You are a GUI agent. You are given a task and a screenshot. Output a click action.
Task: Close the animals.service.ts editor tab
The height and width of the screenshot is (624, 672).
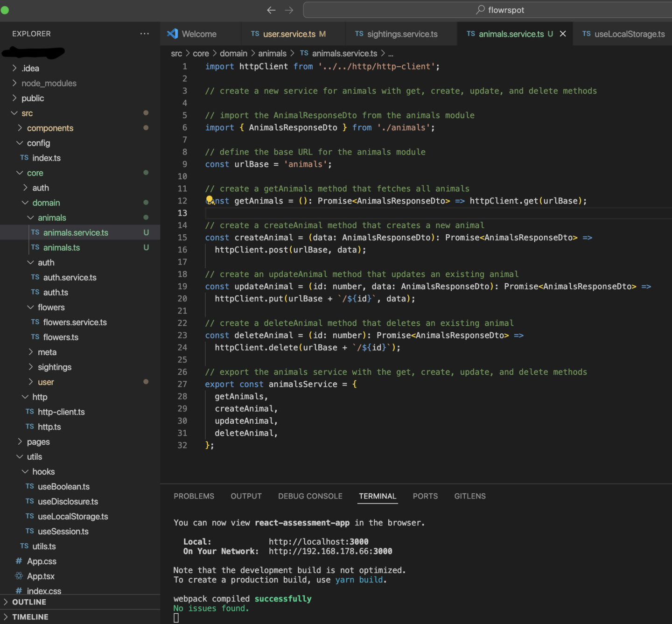point(563,34)
